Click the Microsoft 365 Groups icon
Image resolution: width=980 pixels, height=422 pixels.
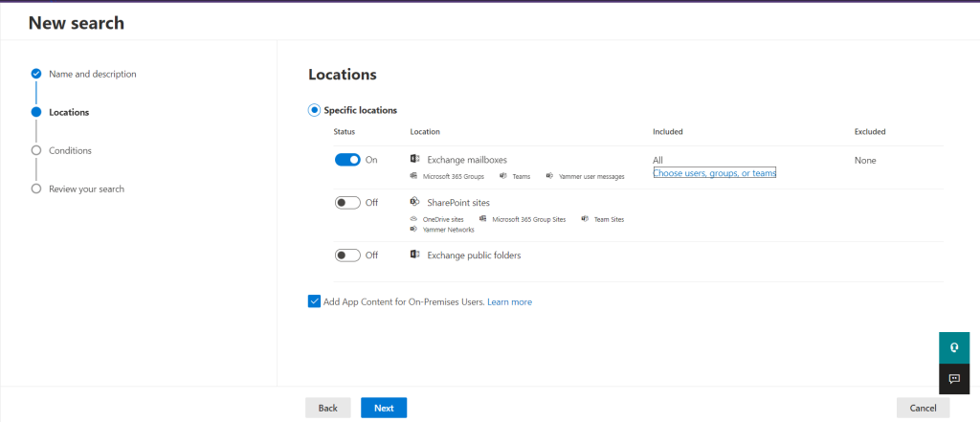click(413, 176)
